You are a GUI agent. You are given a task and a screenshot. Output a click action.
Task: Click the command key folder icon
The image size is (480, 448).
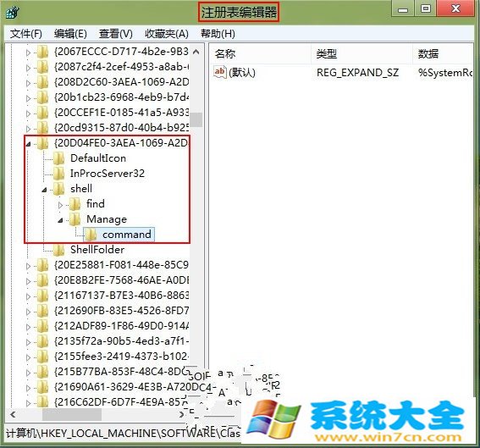(x=91, y=235)
